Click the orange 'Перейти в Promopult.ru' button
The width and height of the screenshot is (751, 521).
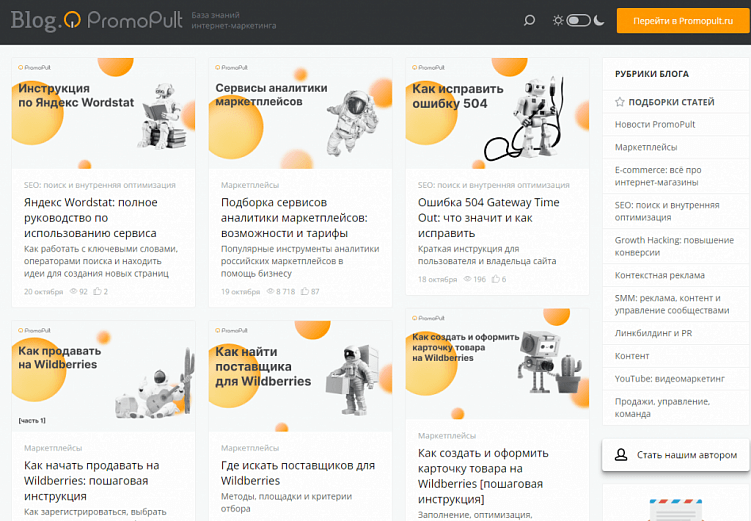pyautogui.click(x=683, y=21)
